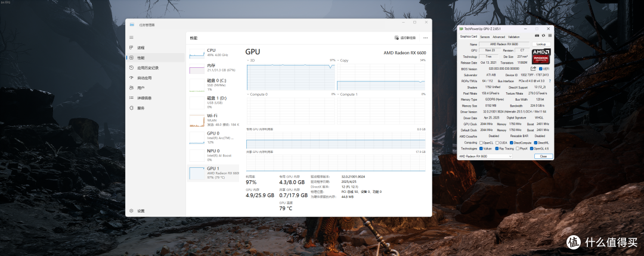Click AMD Radeon logo in GPU-Z
The height and width of the screenshot is (256, 644).
(x=541, y=56)
